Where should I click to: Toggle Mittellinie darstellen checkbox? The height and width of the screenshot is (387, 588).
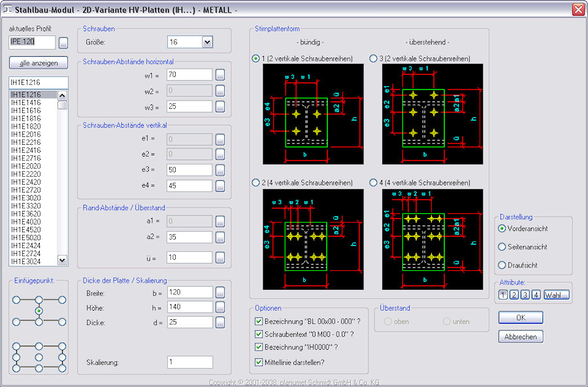point(258,362)
